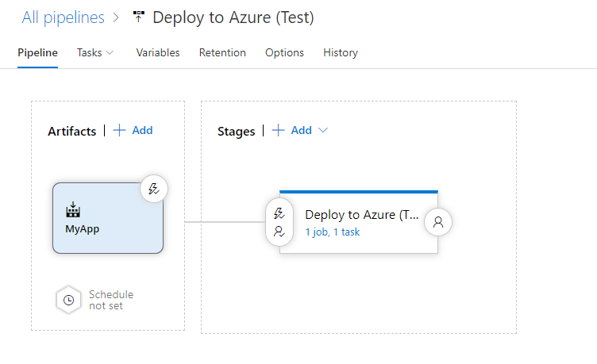597x364 pixels.
Task: Click the release pipeline icon beside title
Action: 139,17
